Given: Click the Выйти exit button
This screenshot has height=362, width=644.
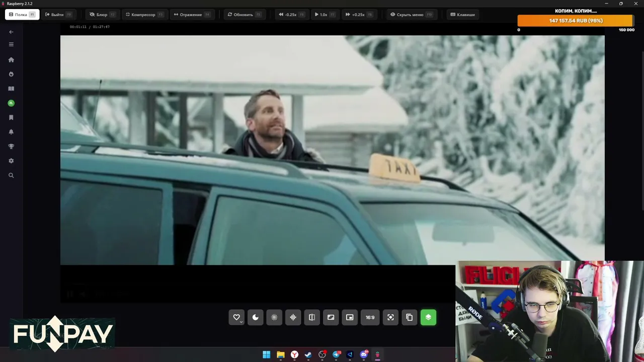Looking at the screenshot, I should 58,15.
